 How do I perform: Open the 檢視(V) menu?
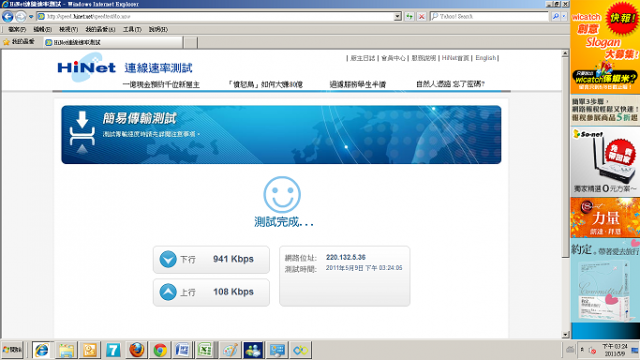[68, 29]
